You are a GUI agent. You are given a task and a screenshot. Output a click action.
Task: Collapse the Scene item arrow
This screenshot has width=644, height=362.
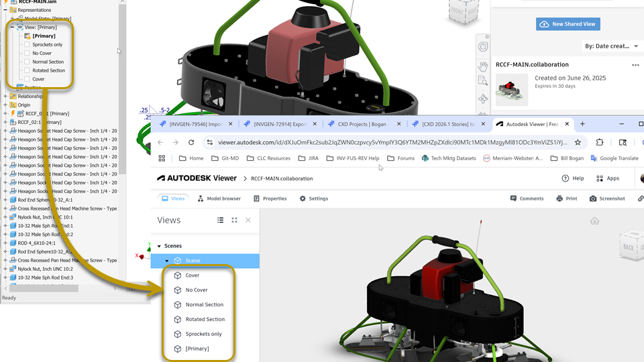pos(167,261)
